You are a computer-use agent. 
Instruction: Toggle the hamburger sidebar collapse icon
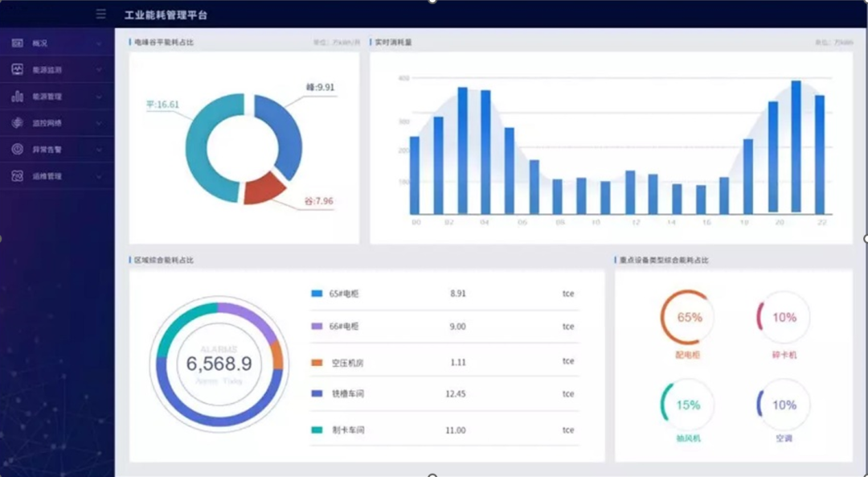tap(100, 14)
